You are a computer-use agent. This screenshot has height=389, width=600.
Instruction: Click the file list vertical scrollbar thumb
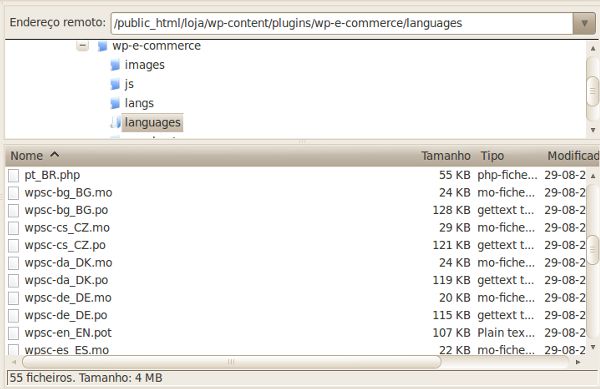pos(593,250)
